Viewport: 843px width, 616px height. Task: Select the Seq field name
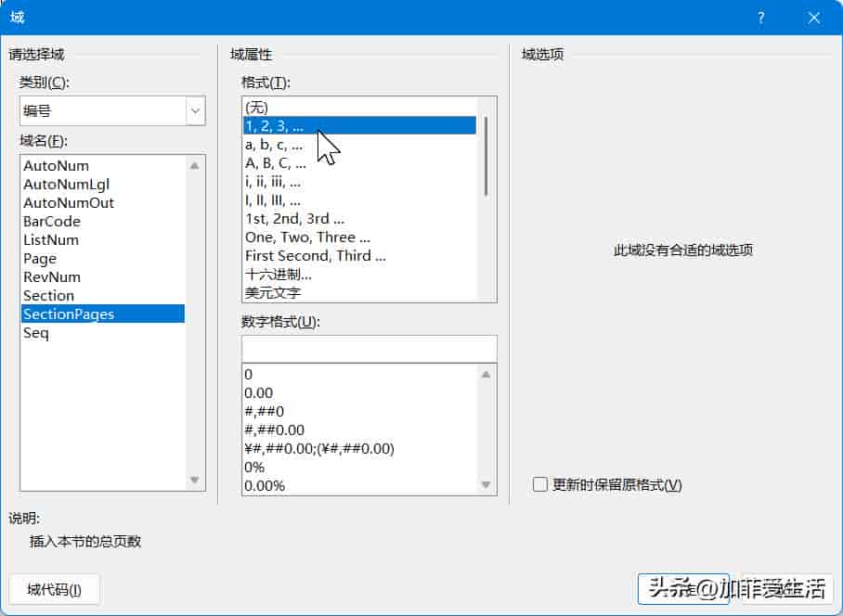[x=102, y=332]
